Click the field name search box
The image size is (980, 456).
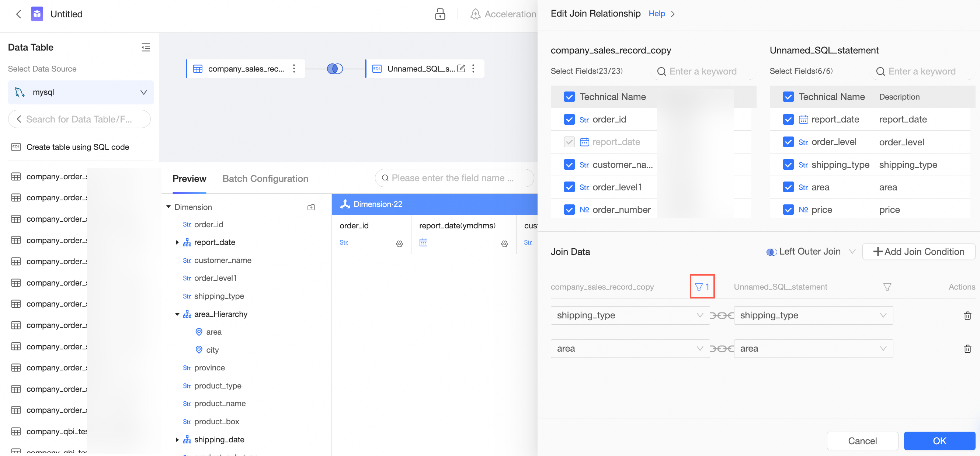454,178
